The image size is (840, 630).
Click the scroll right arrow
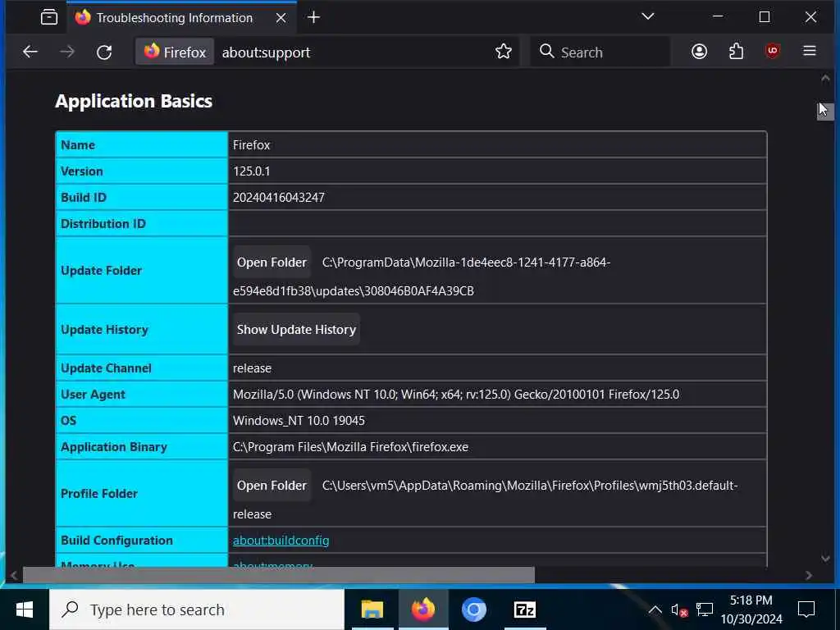808,575
